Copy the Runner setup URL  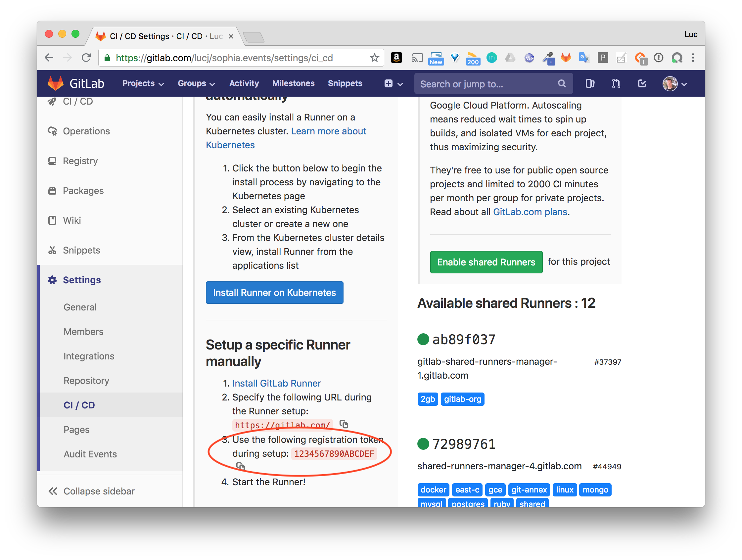[344, 424]
